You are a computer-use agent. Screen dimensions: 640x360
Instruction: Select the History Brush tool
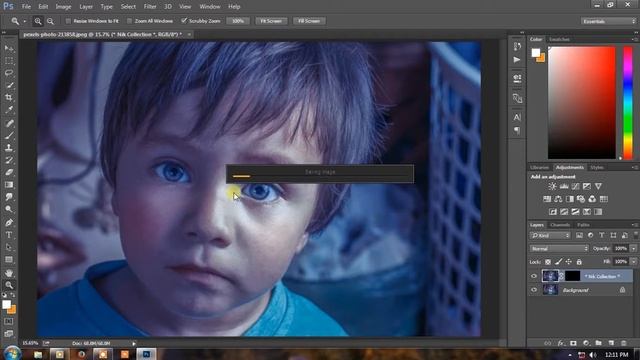9,160
